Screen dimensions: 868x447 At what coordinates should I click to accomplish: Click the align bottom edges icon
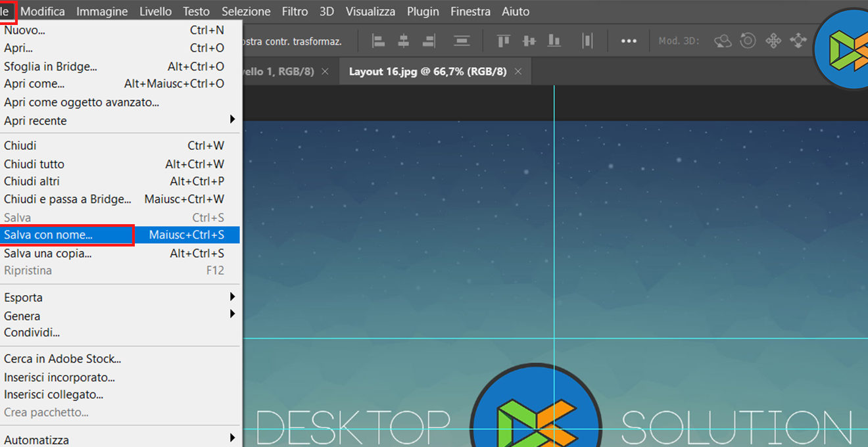click(554, 41)
